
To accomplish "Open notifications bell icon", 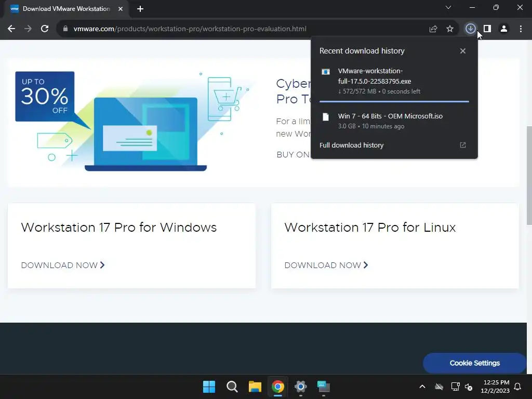I will (x=518, y=387).
